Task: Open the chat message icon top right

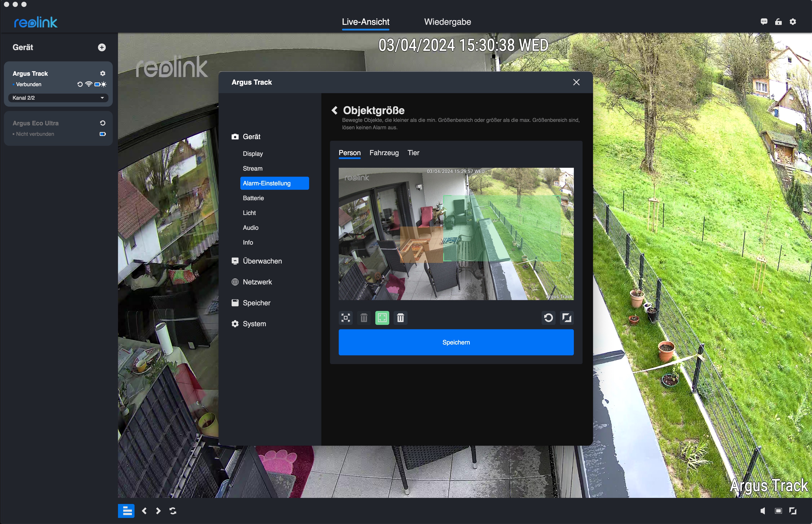Action: pyautogui.click(x=764, y=22)
